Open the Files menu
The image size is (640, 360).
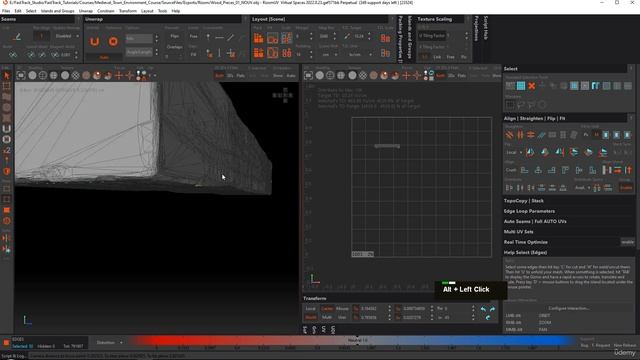point(6,11)
